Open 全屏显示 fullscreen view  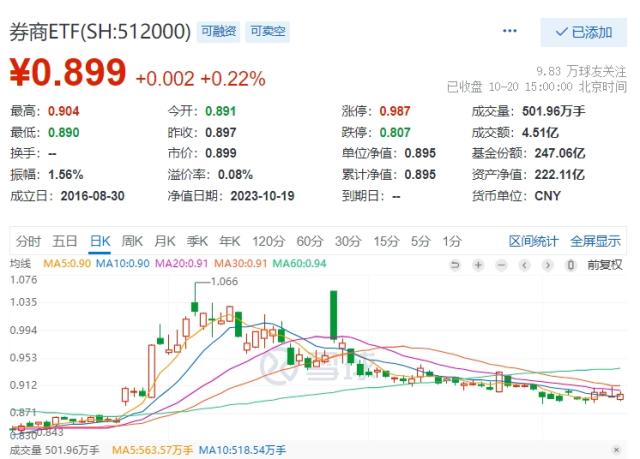pos(596,241)
